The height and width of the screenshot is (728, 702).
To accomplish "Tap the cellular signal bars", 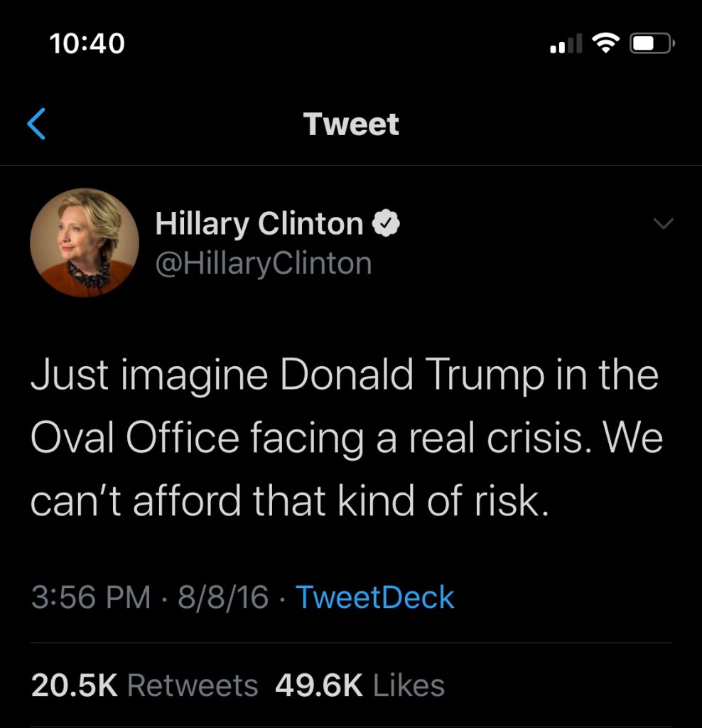I will coord(566,45).
